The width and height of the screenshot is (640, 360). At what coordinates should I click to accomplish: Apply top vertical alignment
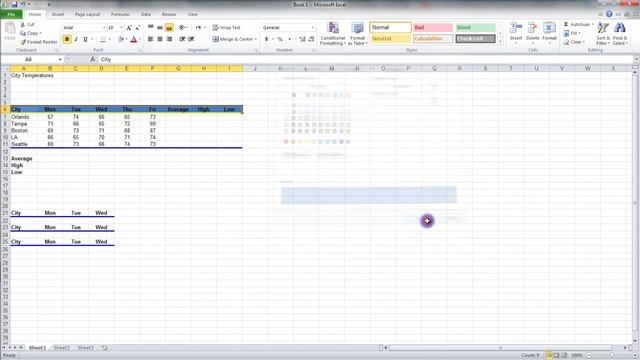coord(151,28)
